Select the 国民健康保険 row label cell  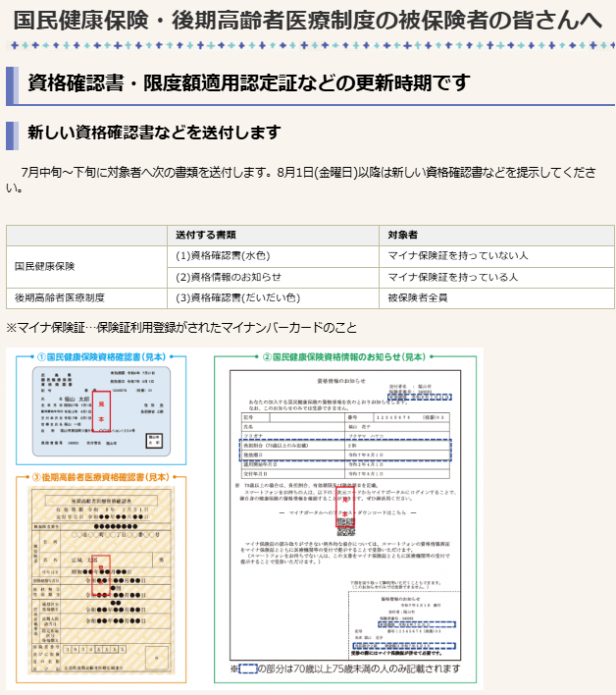tap(86, 266)
